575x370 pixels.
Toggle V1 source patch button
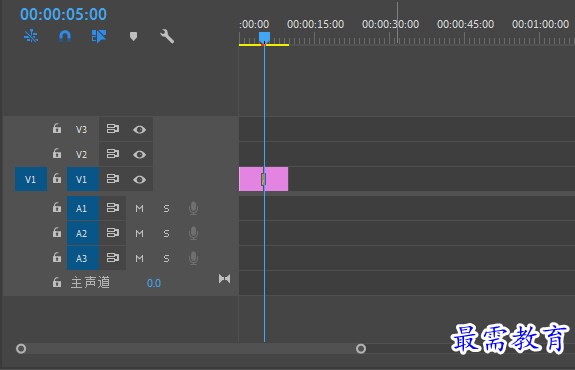(31, 179)
